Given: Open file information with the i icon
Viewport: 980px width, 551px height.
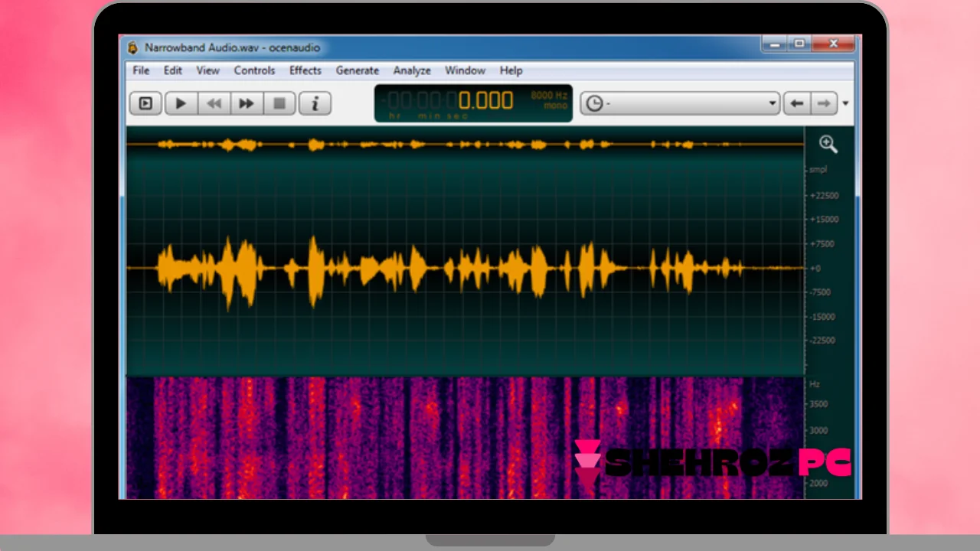Looking at the screenshot, I should pyautogui.click(x=315, y=103).
